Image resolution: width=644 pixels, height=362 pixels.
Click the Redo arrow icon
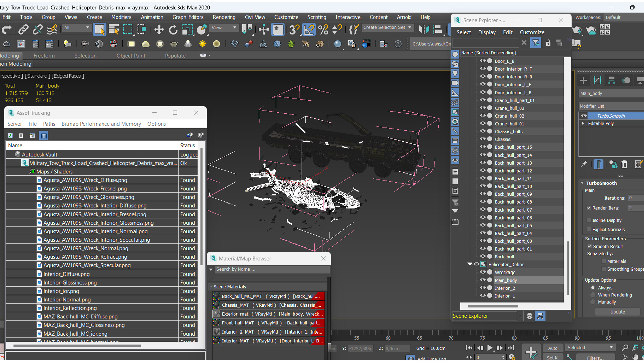[x=7, y=30]
